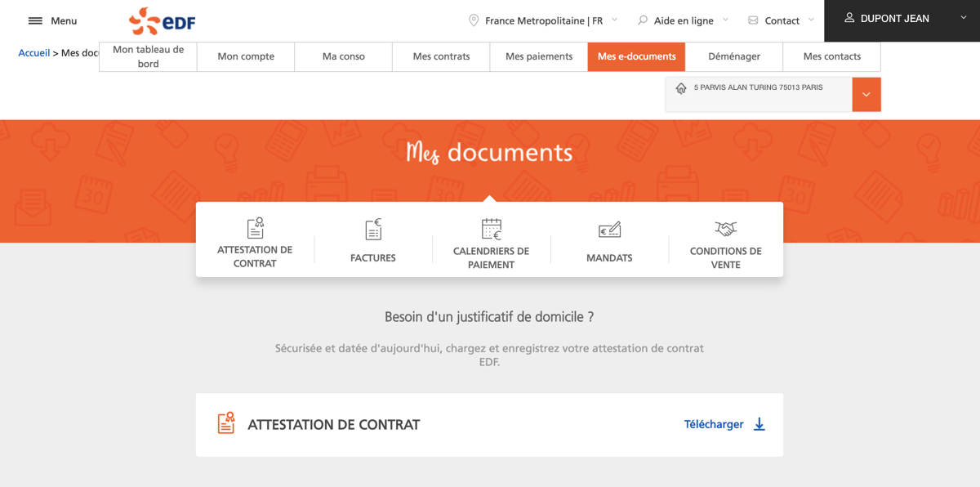Open the Conditions de vente handshake icon
The width and height of the screenshot is (980, 487).
[726, 230]
